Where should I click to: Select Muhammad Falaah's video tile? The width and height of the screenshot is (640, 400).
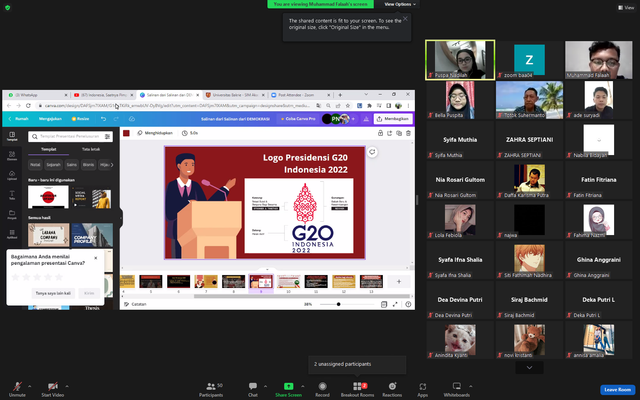point(598,60)
